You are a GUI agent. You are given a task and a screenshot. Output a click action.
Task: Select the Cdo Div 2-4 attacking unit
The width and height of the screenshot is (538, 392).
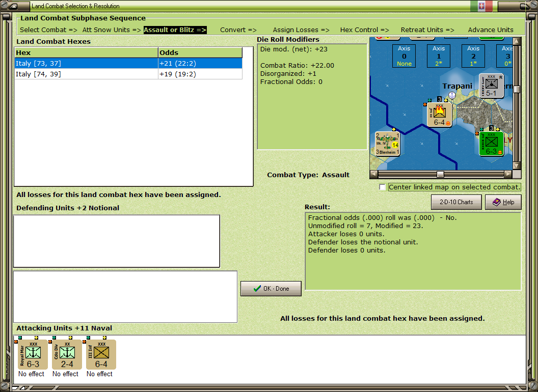pyautogui.click(x=67, y=354)
